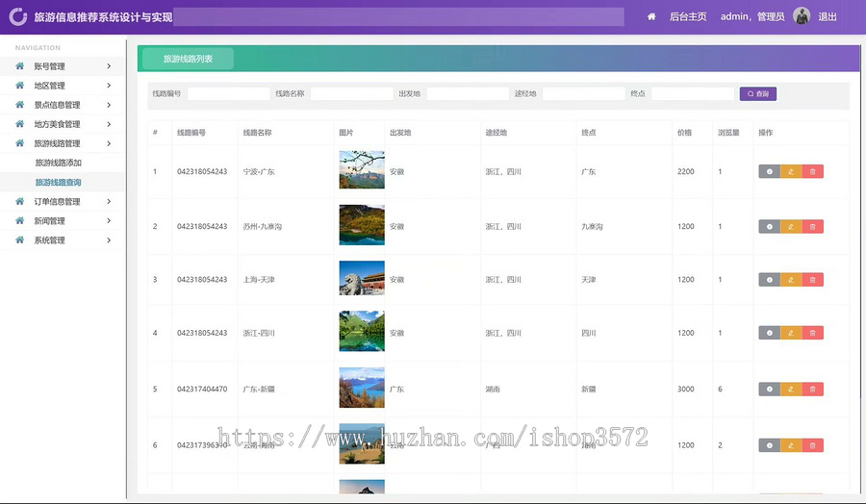Click 退出 to log out

tap(827, 16)
